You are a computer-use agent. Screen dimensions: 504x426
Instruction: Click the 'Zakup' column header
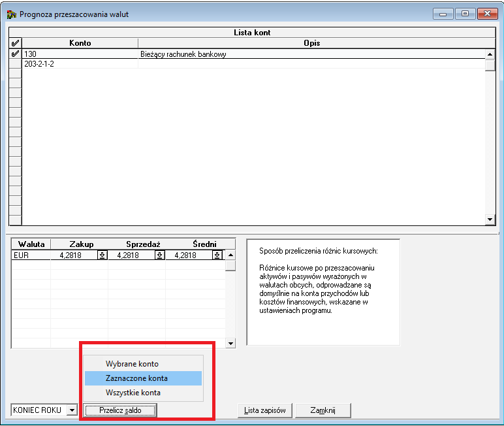[x=82, y=244]
